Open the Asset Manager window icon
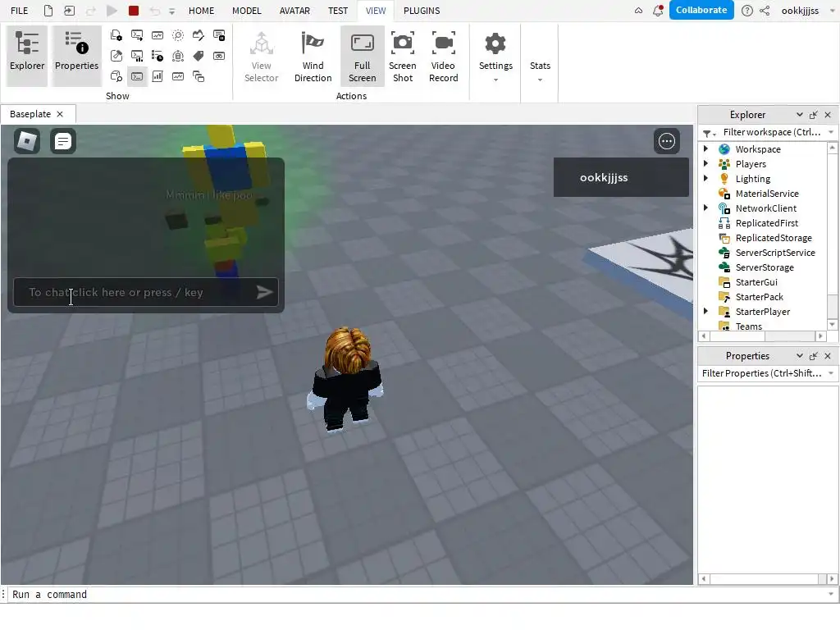 116,35
